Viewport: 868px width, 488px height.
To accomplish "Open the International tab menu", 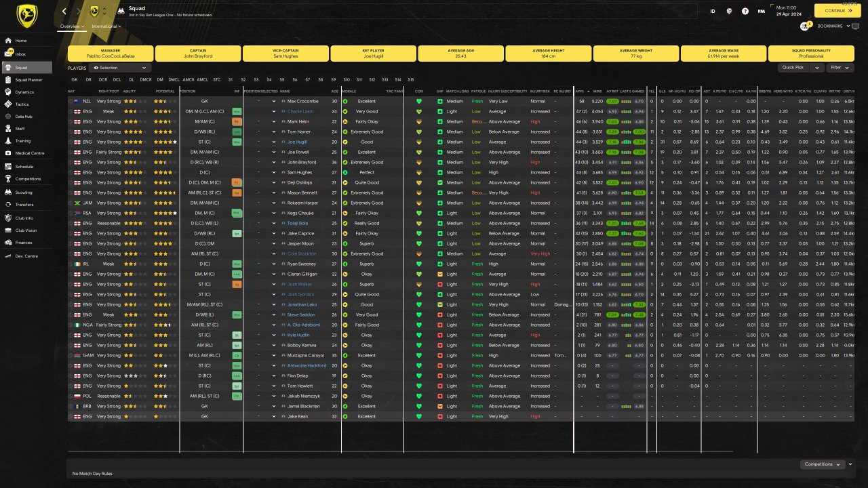I will [106, 26].
